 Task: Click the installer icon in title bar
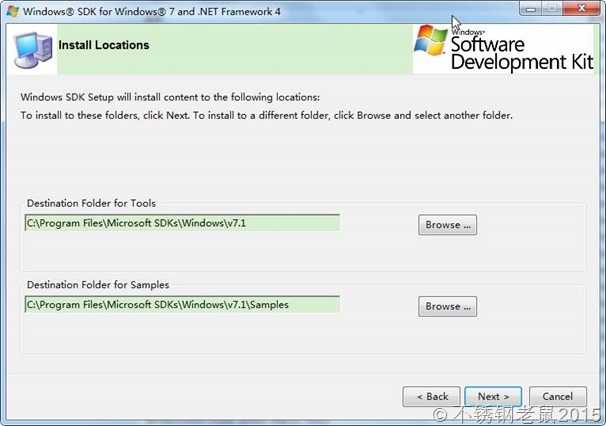tap(12, 11)
